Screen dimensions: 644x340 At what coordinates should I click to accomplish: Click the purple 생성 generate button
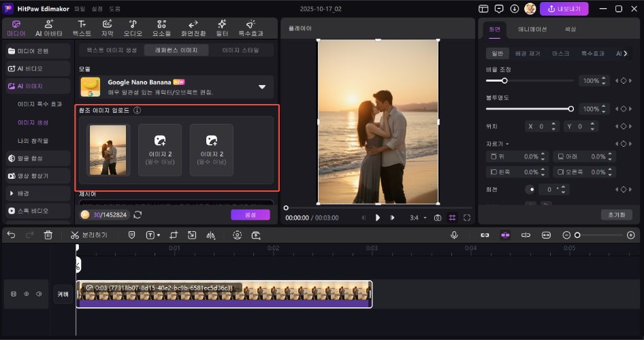tap(250, 215)
